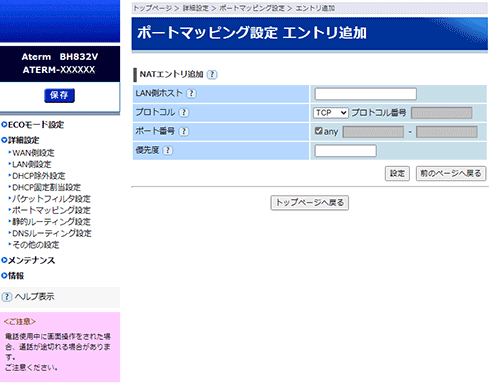Go to 詳細設定 via breadcrumb
The image size is (500, 385).
pos(196,8)
